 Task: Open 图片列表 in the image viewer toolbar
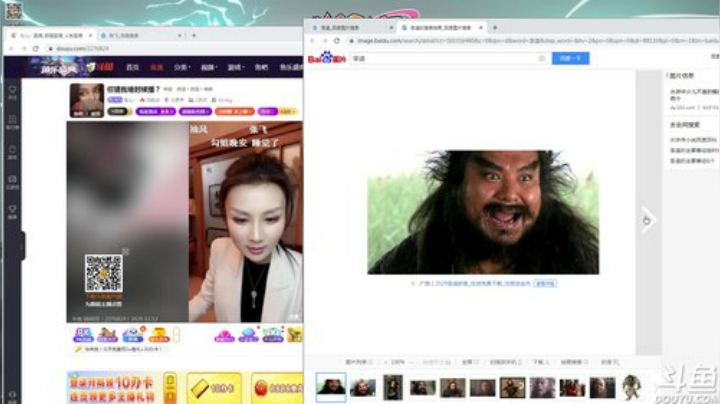[x=359, y=362]
